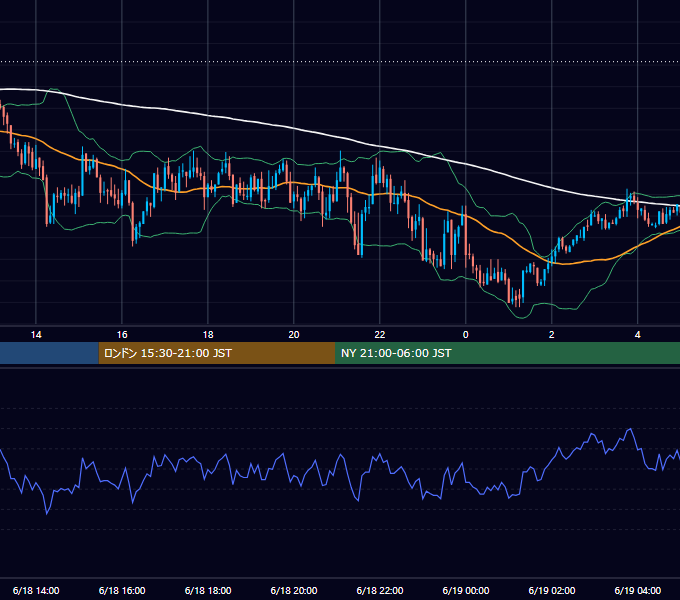This screenshot has height=600, width=680.
Task: Click hour label 2 on price chart axis
Action: pyautogui.click(x=552, y=335)
